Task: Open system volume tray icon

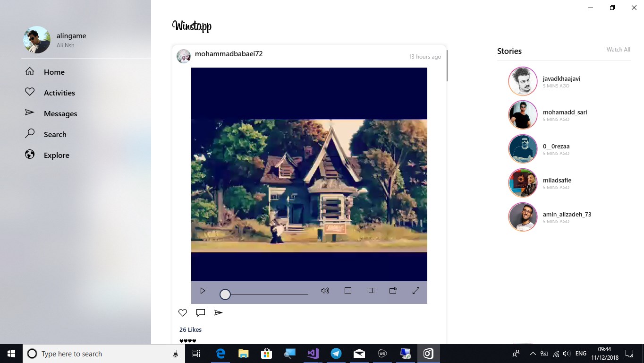Action: click(567, 354)
